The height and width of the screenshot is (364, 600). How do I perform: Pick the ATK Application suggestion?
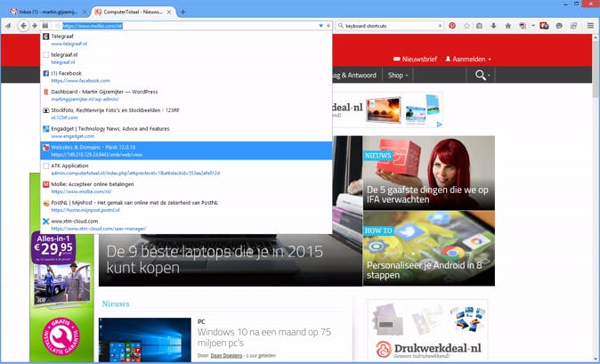click(186, 169)
